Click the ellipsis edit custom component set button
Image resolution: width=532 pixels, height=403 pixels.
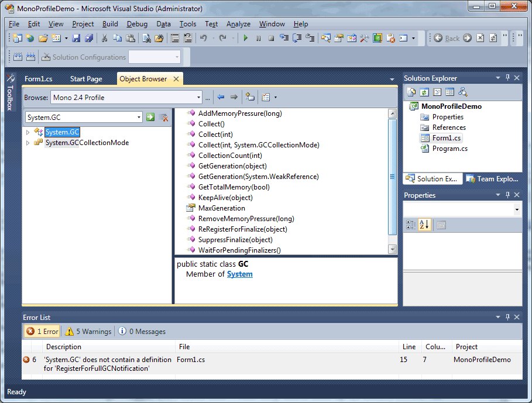(x=208, y=98)
